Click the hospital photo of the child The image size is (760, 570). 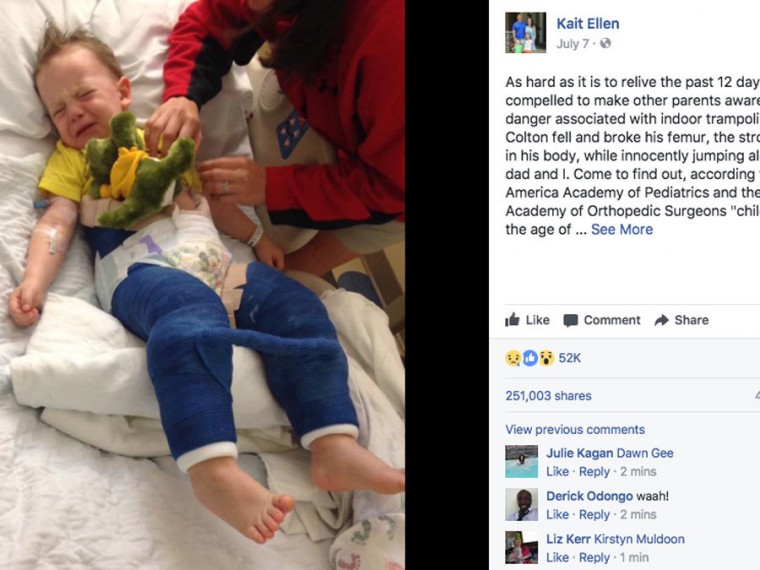coord(202,285)
